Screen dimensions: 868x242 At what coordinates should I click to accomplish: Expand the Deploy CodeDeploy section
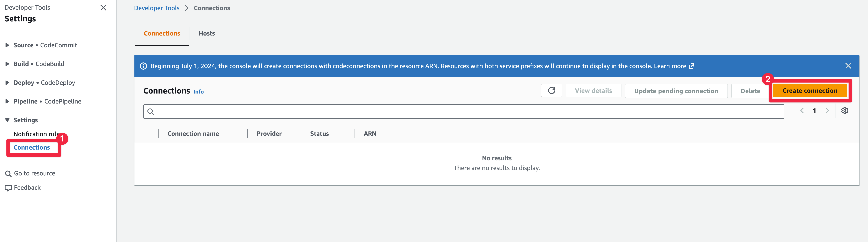click(7, 83)
